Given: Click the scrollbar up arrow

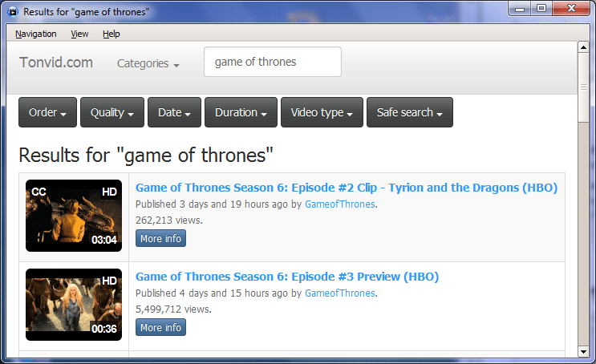Looking at the screenshot, I should point(583,47).
